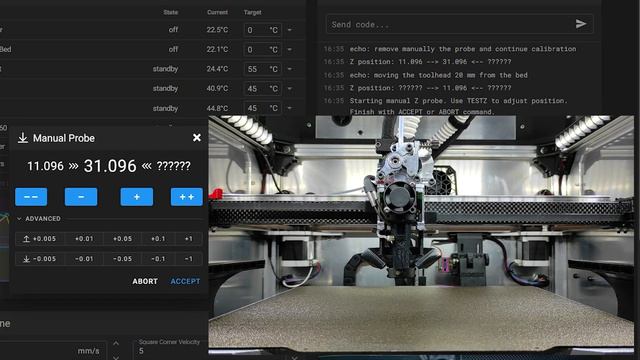Raise Z by +0.01

pyautogui.click(x=84, y=239)
